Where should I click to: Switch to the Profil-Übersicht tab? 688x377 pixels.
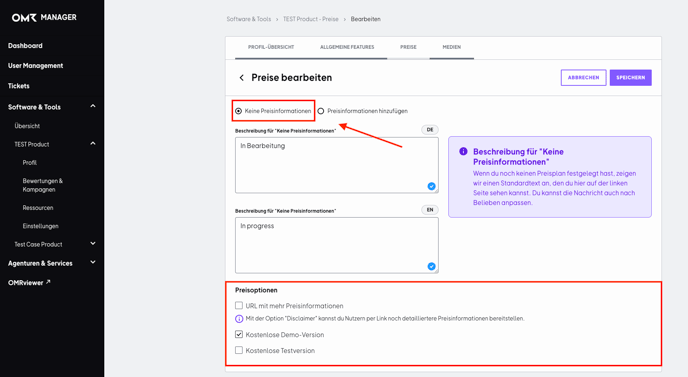coord(271,47)
